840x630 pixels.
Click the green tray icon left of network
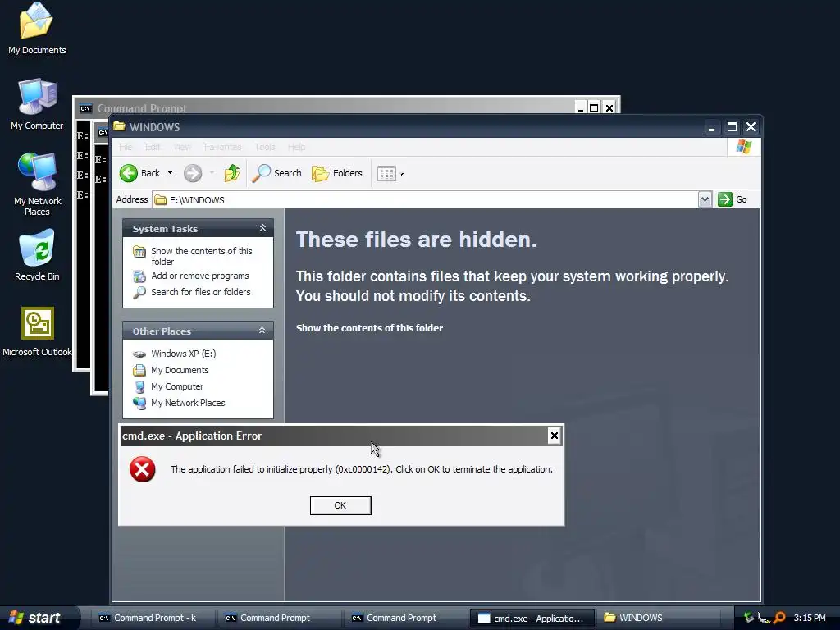click(x=749, y=618)
